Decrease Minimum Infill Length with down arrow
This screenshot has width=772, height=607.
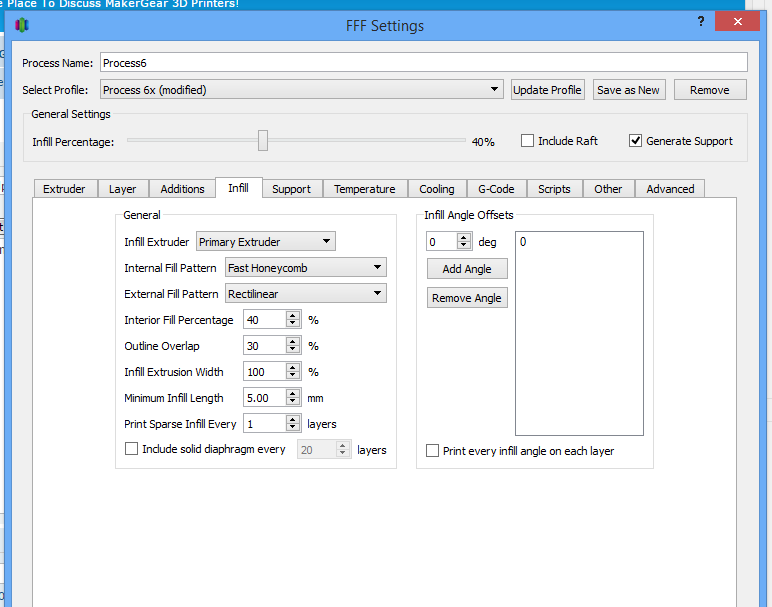[293, 402]
